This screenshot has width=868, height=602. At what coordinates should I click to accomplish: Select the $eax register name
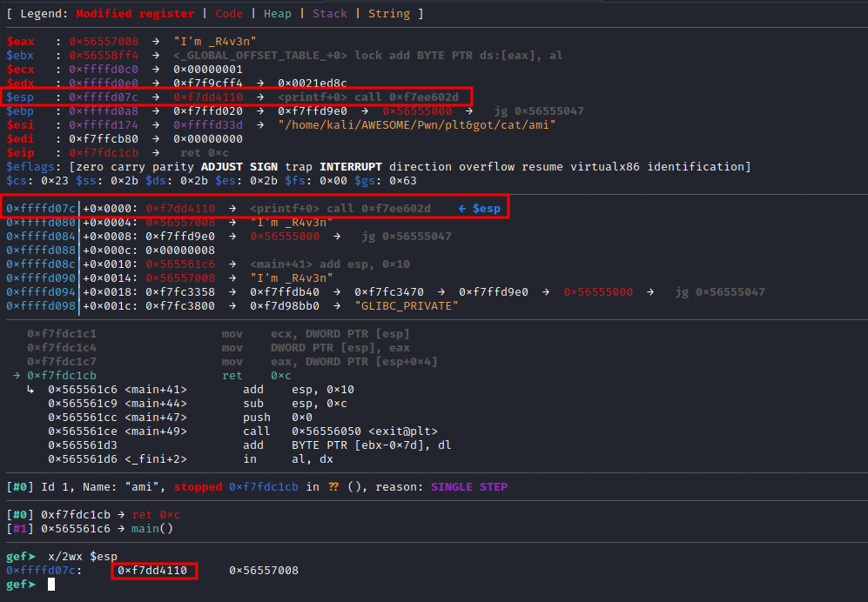coord(20,41)
